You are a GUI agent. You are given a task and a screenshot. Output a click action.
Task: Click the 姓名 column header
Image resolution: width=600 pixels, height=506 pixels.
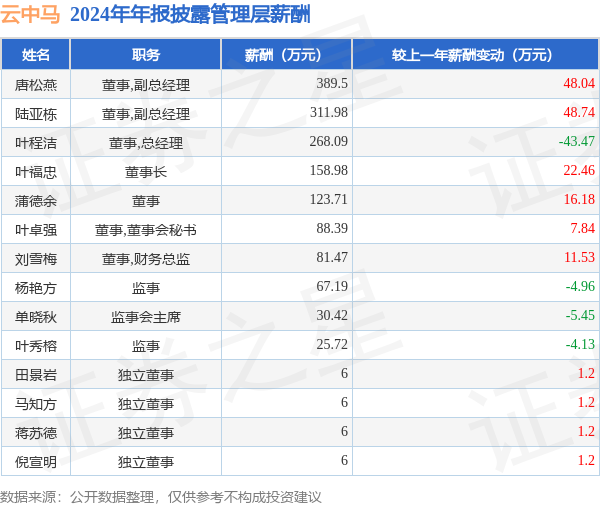[x=36, y=55]
